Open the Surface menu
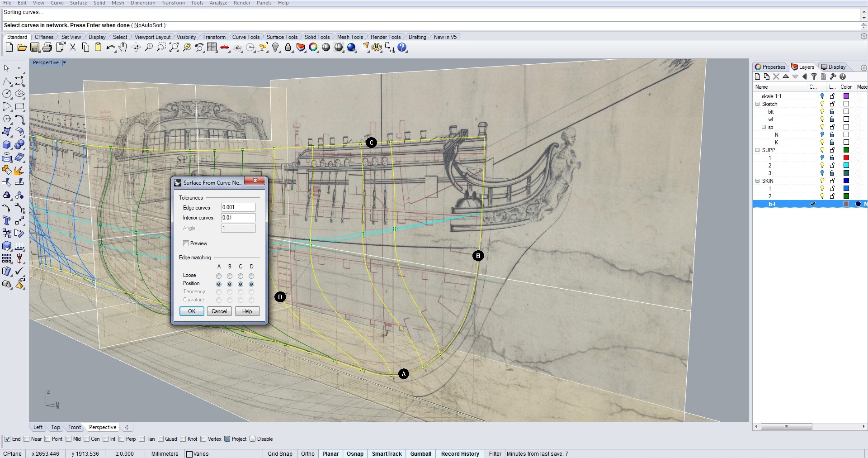Screen dimensions: 868x458 click(78, 3)
